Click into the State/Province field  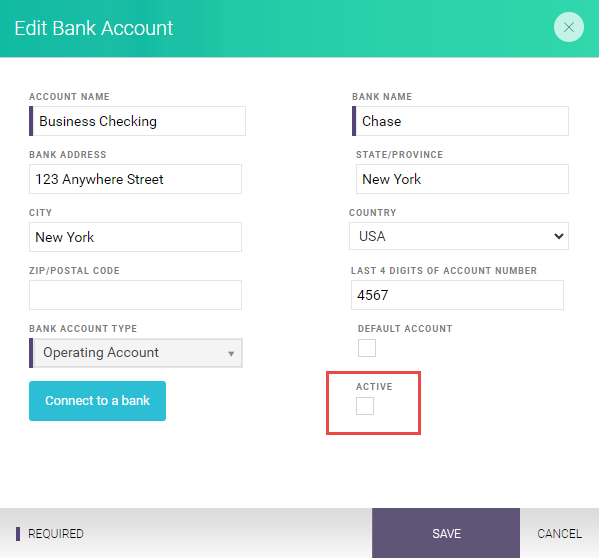[x=462, y=179]
